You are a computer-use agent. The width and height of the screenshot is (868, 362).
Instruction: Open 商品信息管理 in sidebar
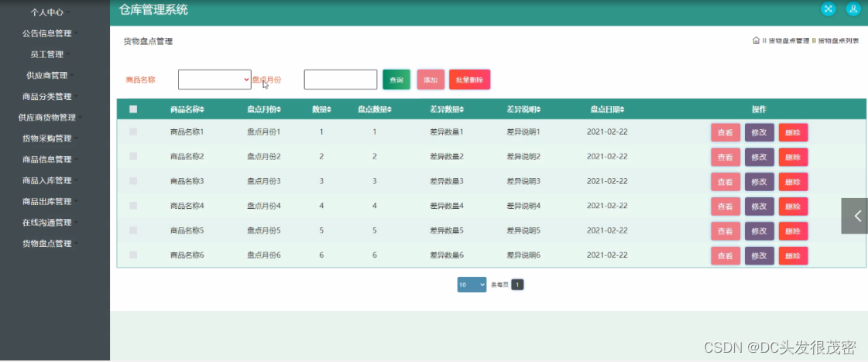coord(47,159)
